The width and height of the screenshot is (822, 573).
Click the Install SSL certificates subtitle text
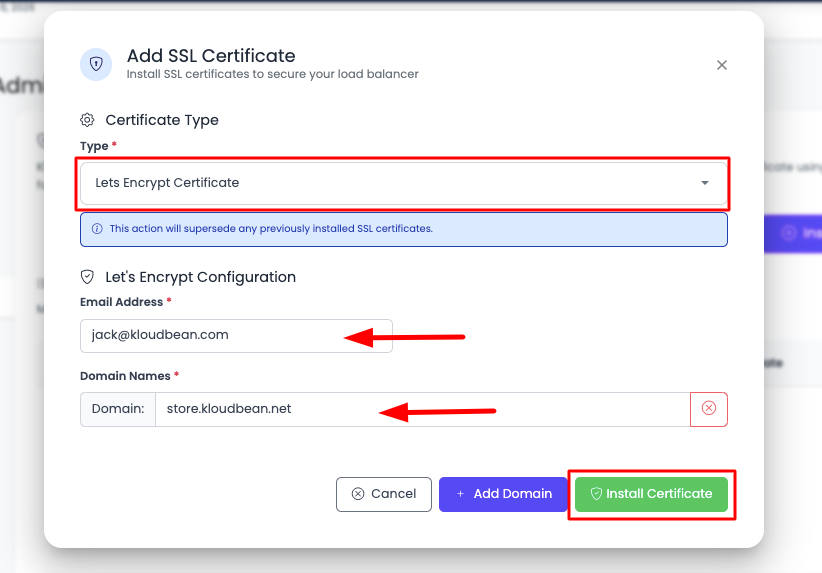(273, 74)
